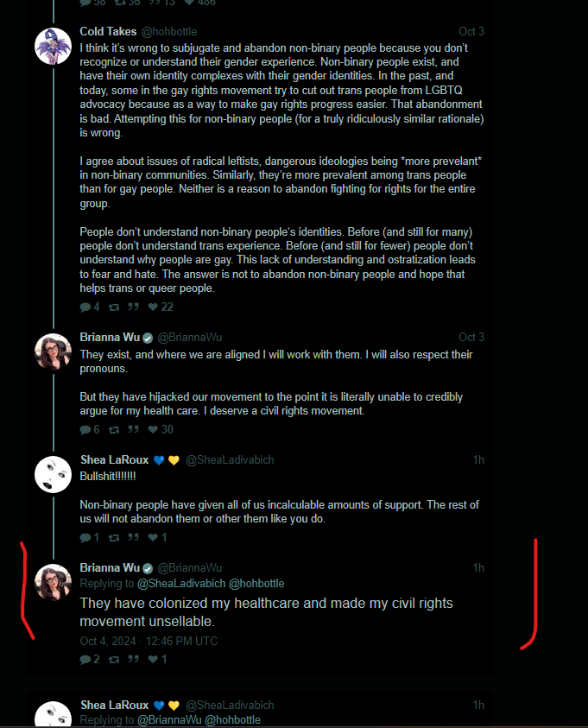Open Brianna Wu's avatar on highlighted tweet
This screenshot has height=728, width=588.
53,582
